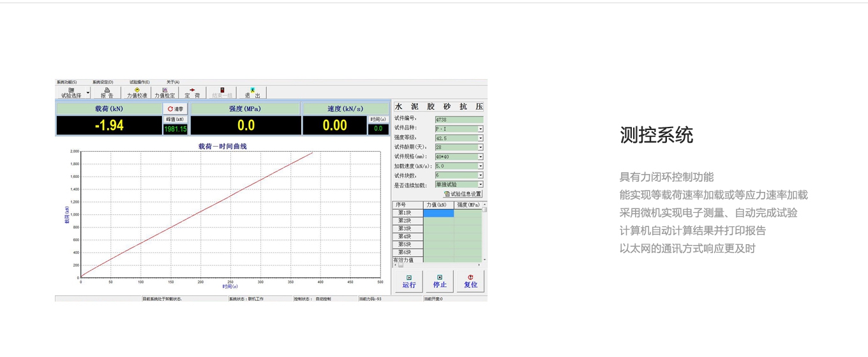Expand the 是否连续加载 loading mode dropdown
The image size is (868, 357).
(x=480, y=185)
